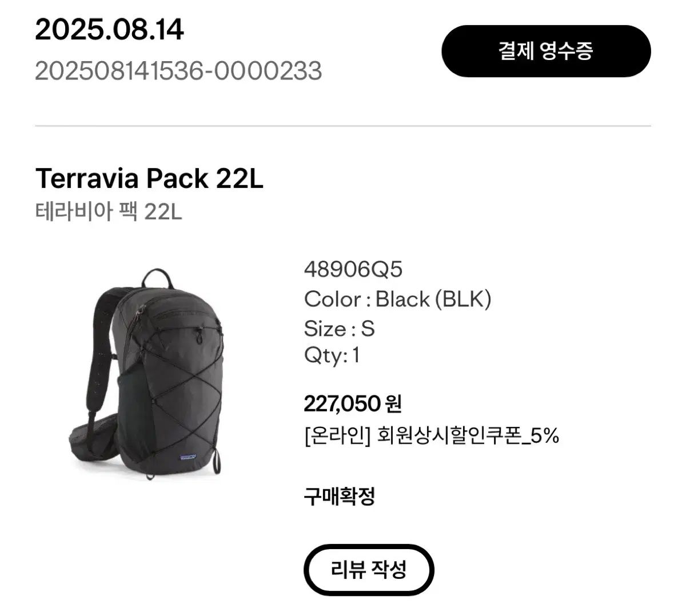
Task: Click the Color: Black (BLK) line
Action: coord(397,299)
